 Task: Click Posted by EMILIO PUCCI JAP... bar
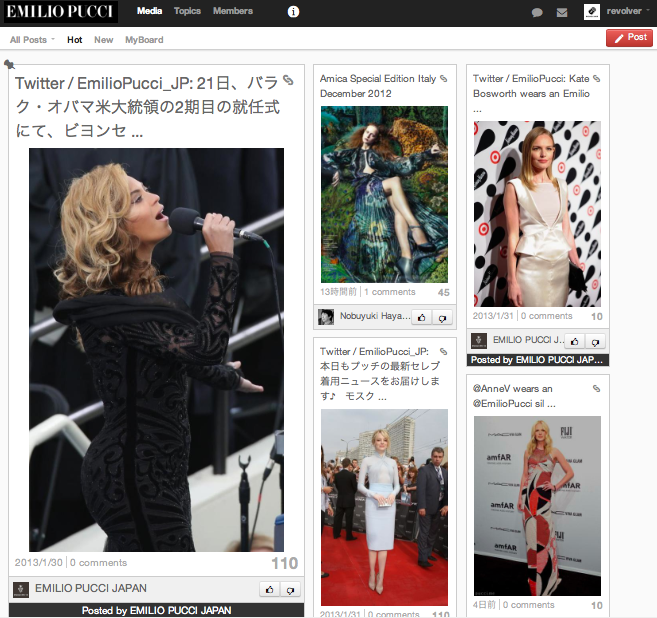(x=538, y=360)
